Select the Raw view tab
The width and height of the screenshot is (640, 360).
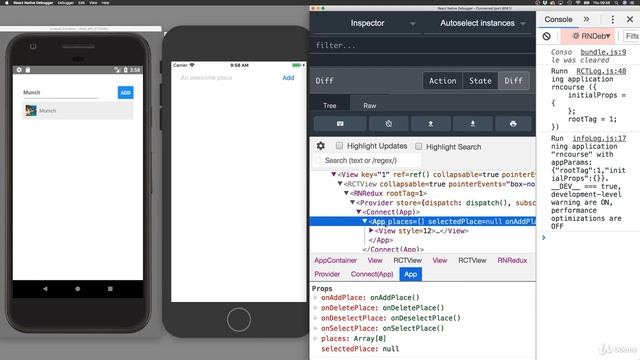point(369,106)
